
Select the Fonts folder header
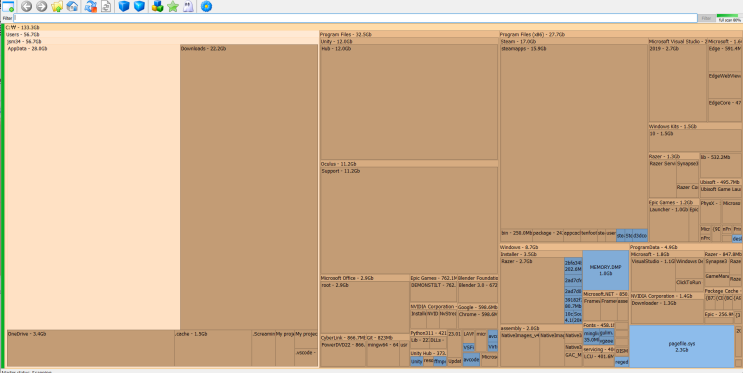coord(598,325)
